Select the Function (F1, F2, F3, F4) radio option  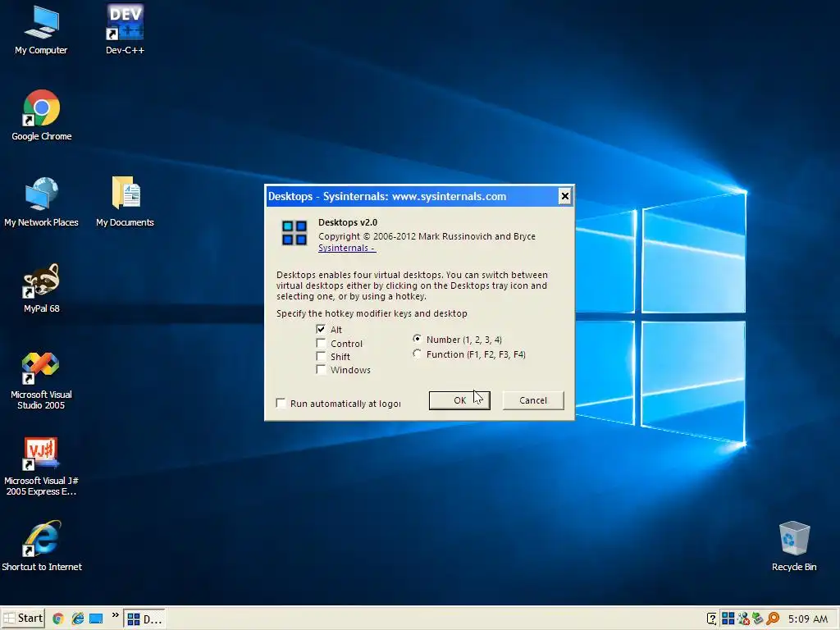pyautogui.click(x=417, y=354)
